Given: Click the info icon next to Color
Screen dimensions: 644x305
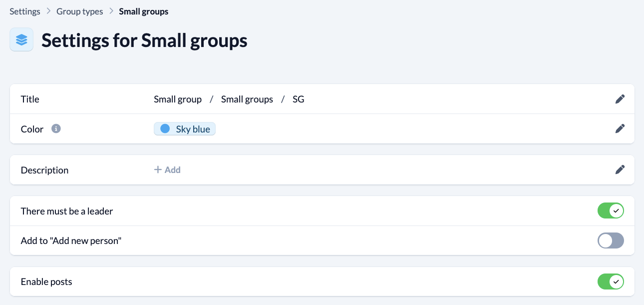Looking at the screenshot, I should coord(56,129).
